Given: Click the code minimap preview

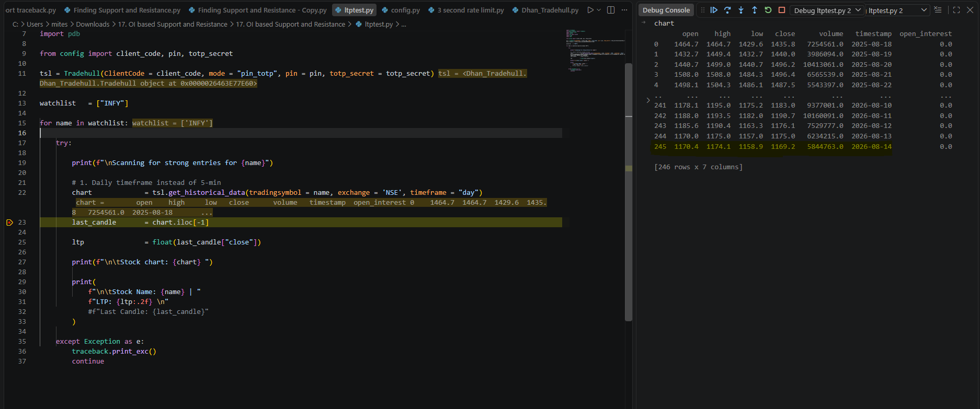Looking at the screenshot, I should (595, 51).
